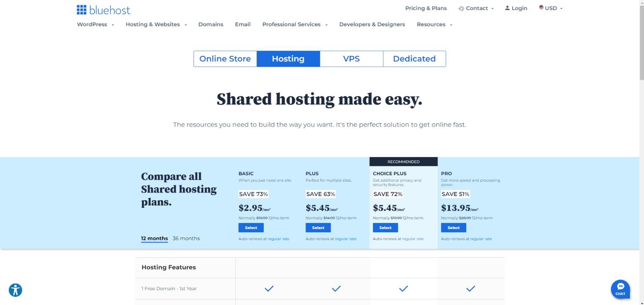Click the 1 Free Domain - 1st Year row
Screen dimensions: 644x305
click(320, 289)
